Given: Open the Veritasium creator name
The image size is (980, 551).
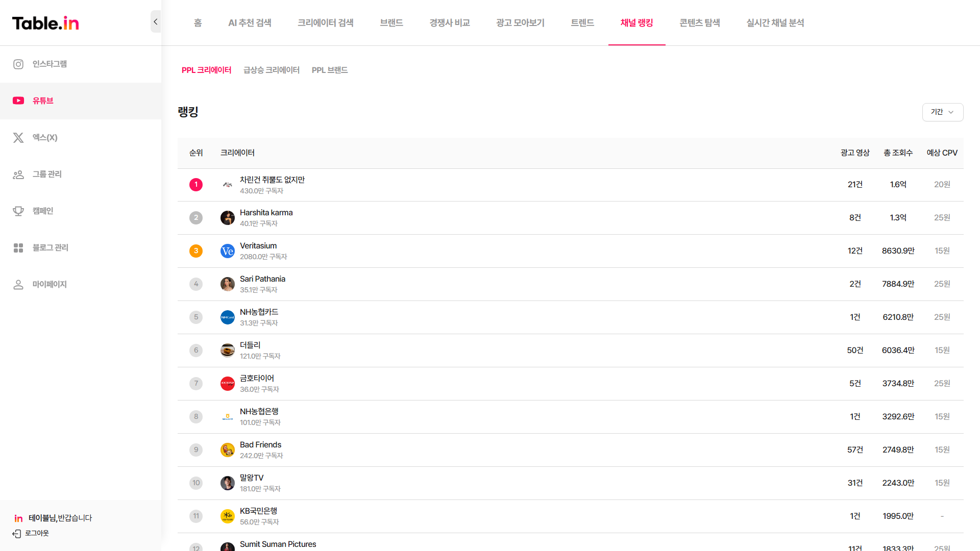Looking at the screenshot, I should [258, 246].
